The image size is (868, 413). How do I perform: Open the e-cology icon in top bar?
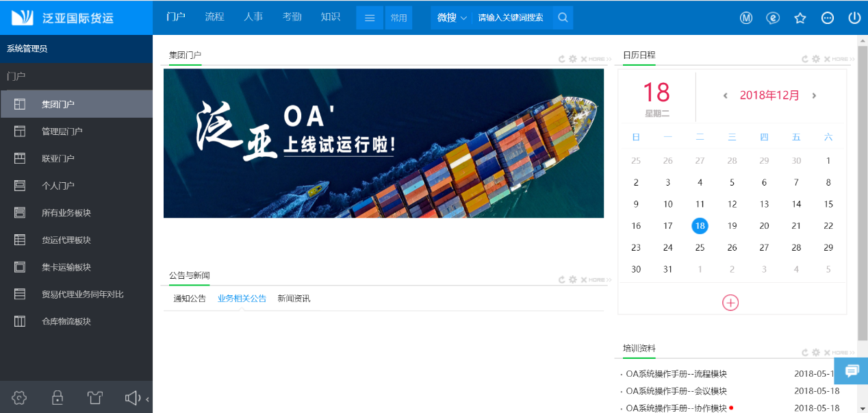(773, 18)
